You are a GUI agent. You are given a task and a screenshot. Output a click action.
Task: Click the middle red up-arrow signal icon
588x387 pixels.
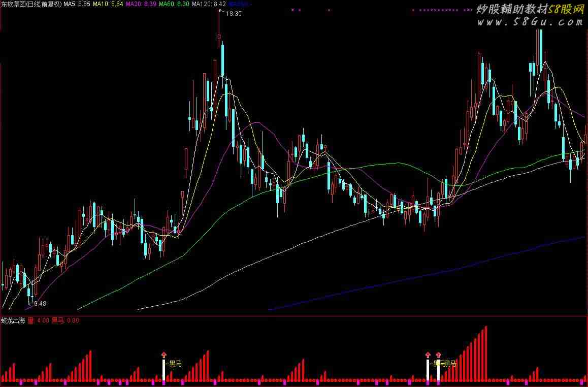427,355
